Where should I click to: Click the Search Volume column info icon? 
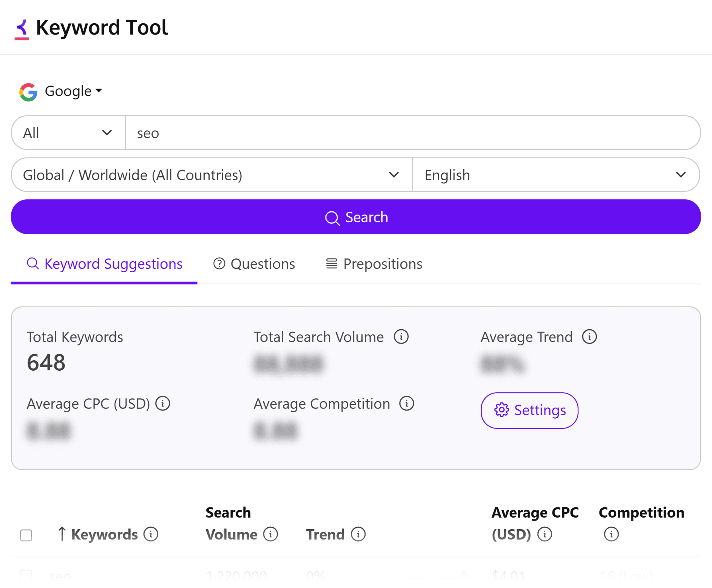tap(271, 534)
